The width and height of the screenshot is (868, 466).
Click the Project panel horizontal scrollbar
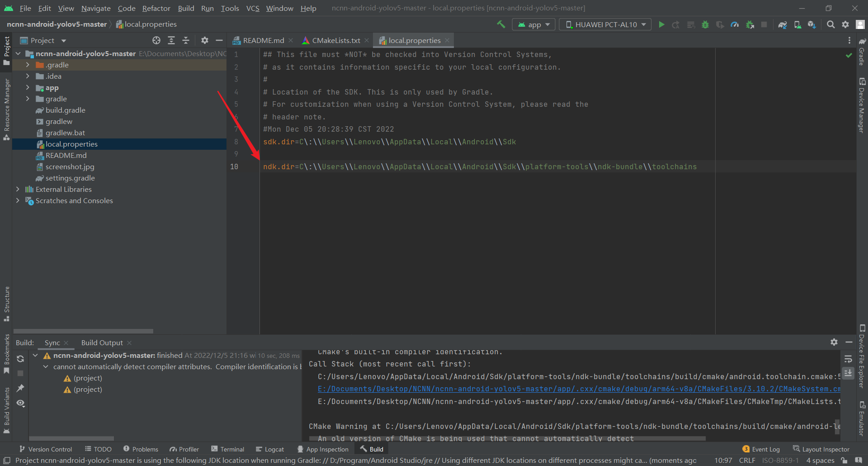[x=83, y=331]
